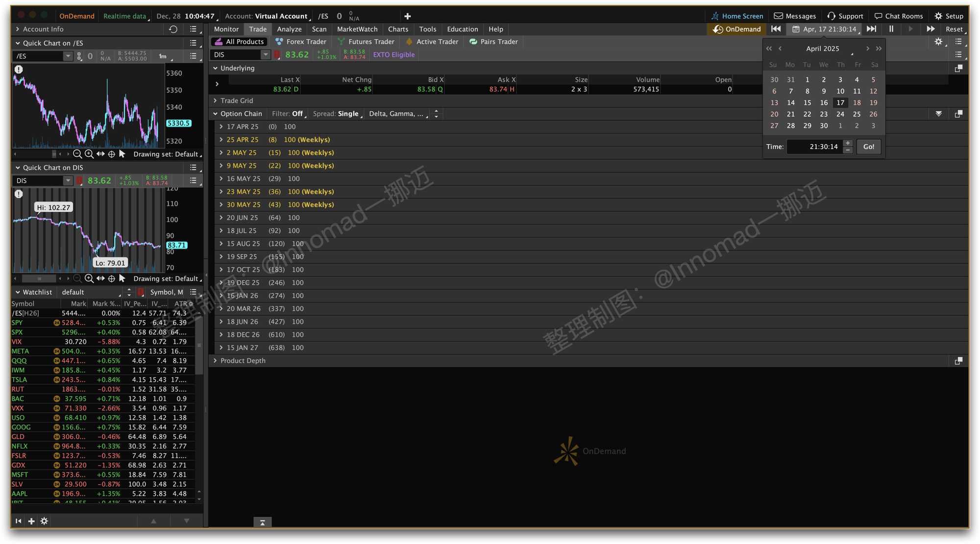Toggle the OnDemand mode button
Screen dimensions: 980x544
tap(737, 29)
